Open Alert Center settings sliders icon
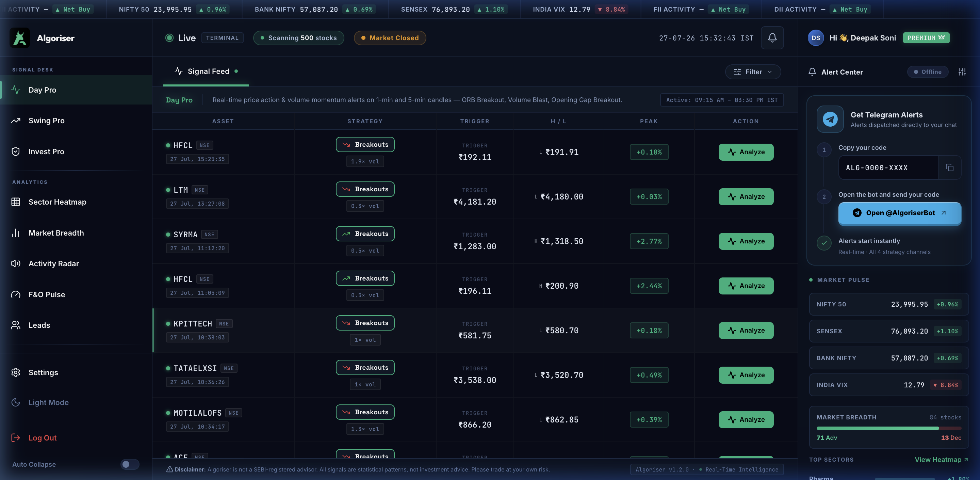Image resolution: width=980 pixels, height=480 pixels. tap(962, 72)
